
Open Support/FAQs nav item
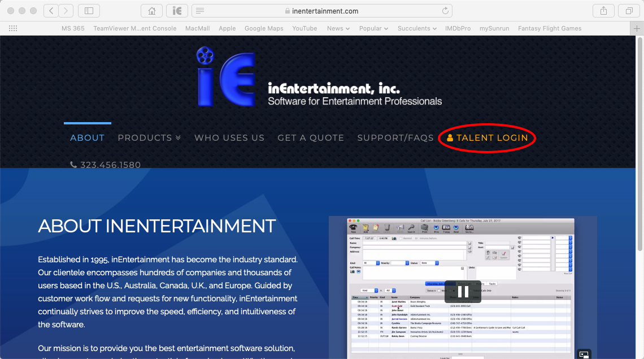(x=395, y=138)
